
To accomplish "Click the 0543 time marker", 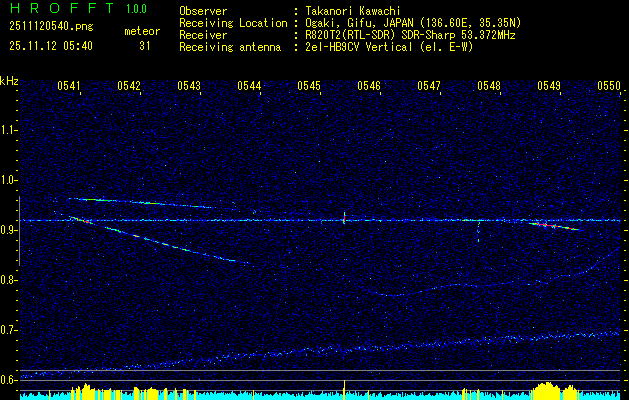I will [x=189, y=87].
